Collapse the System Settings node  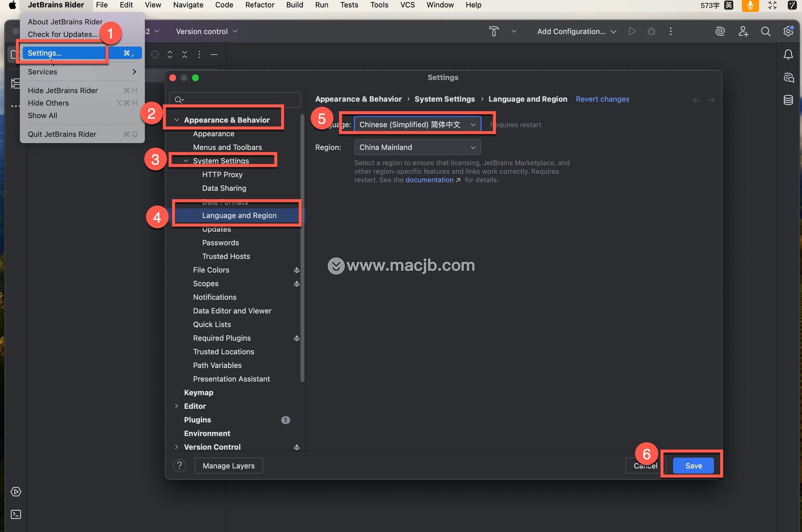(x=185, y=161)
